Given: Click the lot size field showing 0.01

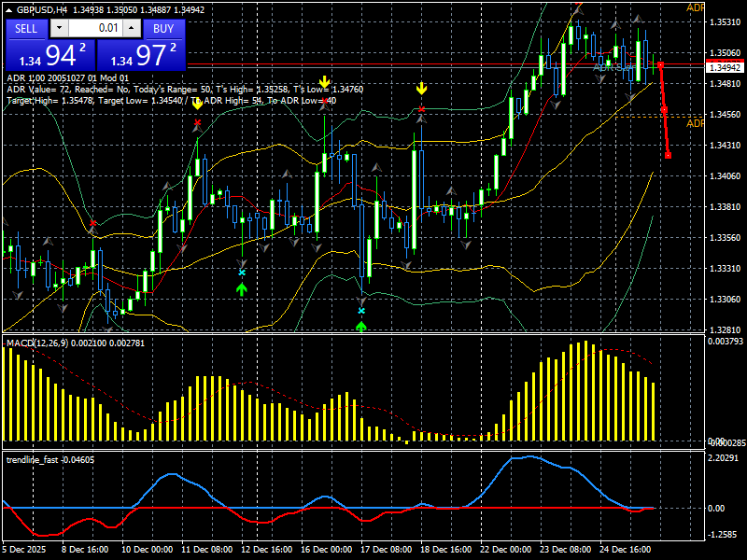Looking at the screenshot, I should [x=96, y=28].
